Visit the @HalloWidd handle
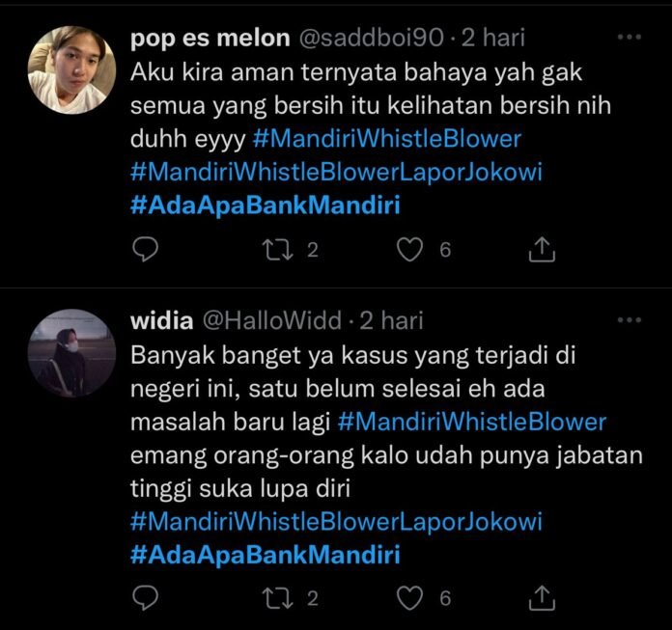Image resolution: width=672 pixels, height=630 pixels. 271,320
